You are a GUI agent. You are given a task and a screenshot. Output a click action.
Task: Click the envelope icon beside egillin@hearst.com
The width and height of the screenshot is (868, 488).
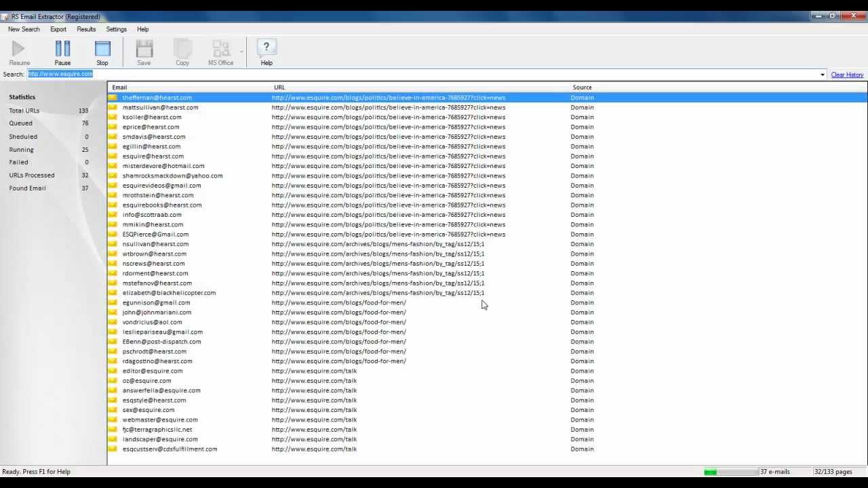[x=113, y=146]
